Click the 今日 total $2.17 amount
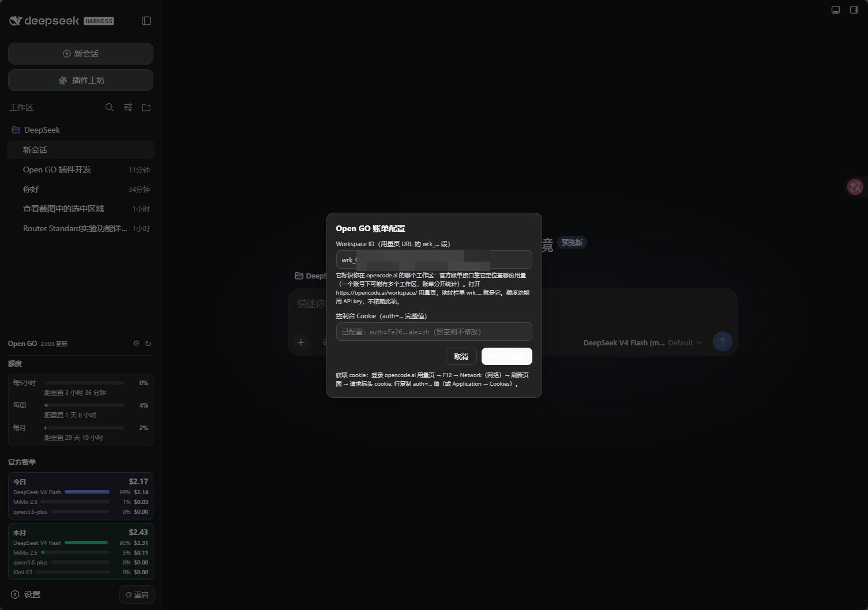This screenshot has width=868, height=610. [138, 481]
